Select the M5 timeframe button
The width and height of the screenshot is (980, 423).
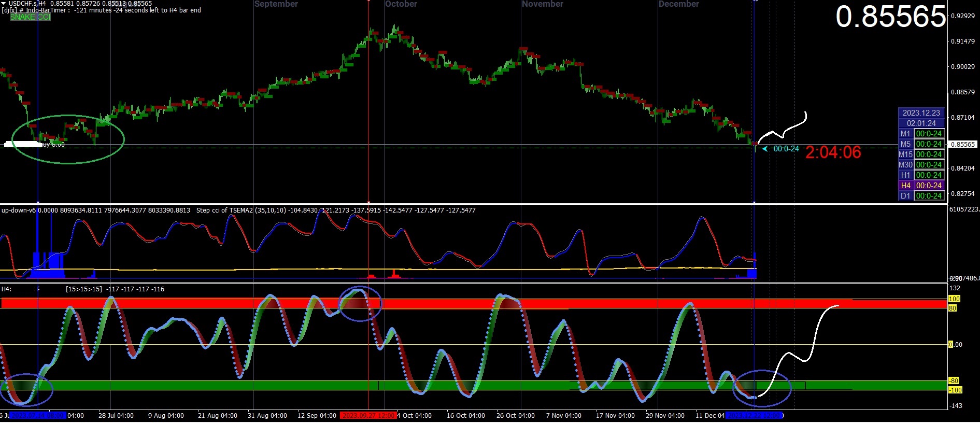[x=905, y=144]
